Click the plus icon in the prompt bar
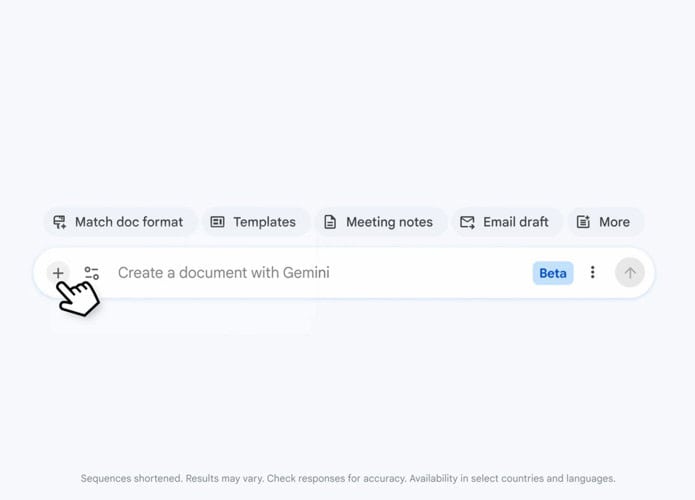 58,273
